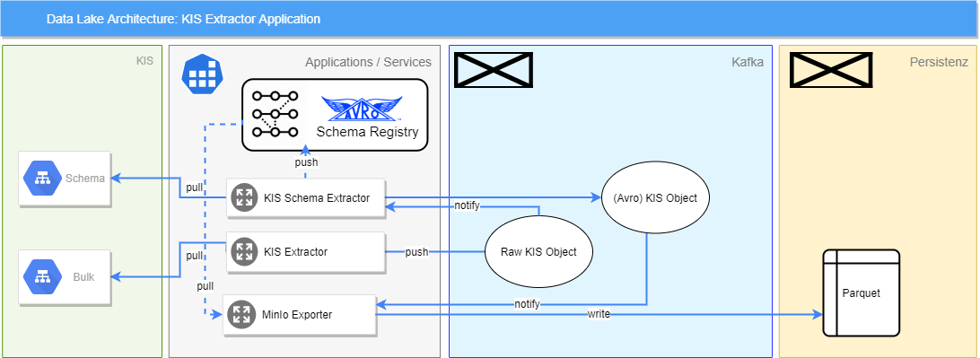Click the blue Kubernetes-style grid hexagon icon
This screenshot has height=358, width=980.
[x=202, y=74]
